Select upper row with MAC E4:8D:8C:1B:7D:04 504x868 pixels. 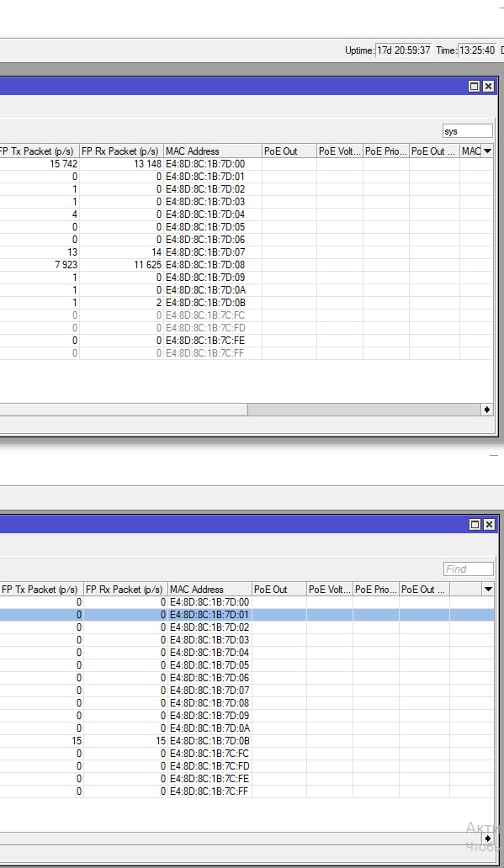pyautogui.click(x=246, y=214)
